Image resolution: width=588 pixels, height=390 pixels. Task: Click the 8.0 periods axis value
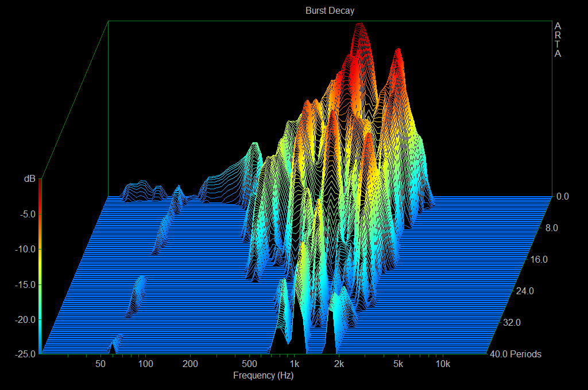pos(551,228)
